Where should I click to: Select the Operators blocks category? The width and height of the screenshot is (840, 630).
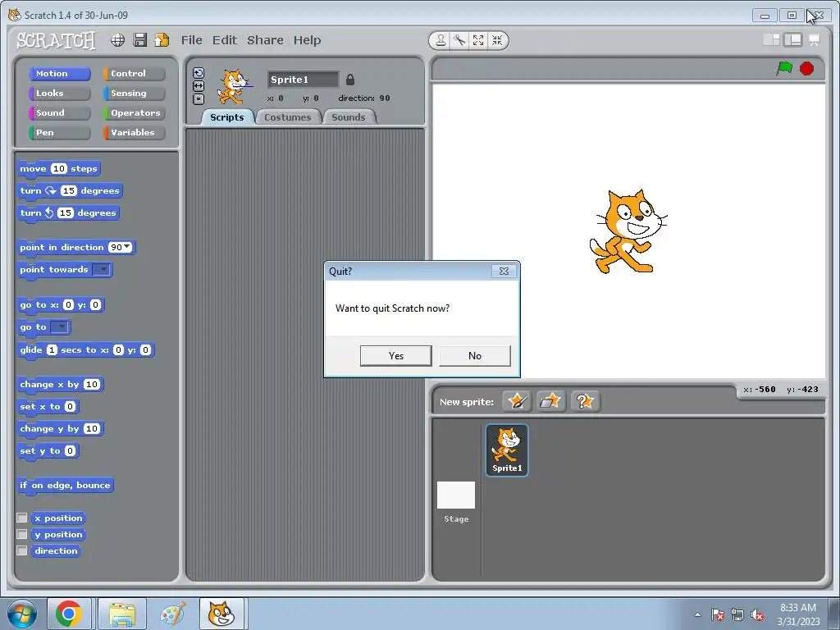click(x=134, y=113)
